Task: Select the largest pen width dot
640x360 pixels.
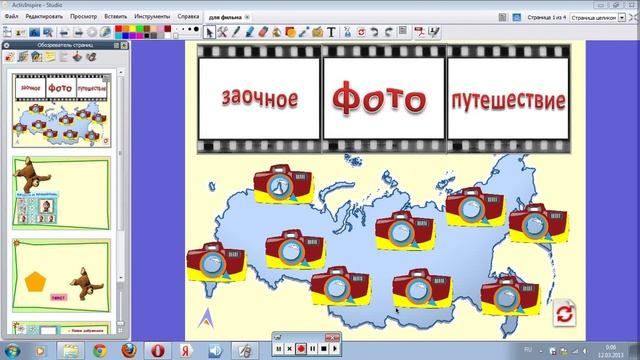Action: point(196,29)
